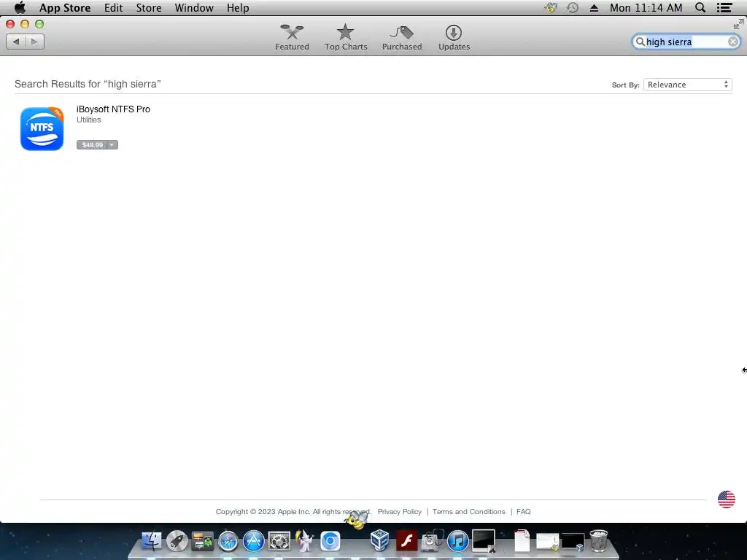Open the black monitor icon in dock
Image resolution: width=747 pixels, height=560 pixels.
[484, 541]
